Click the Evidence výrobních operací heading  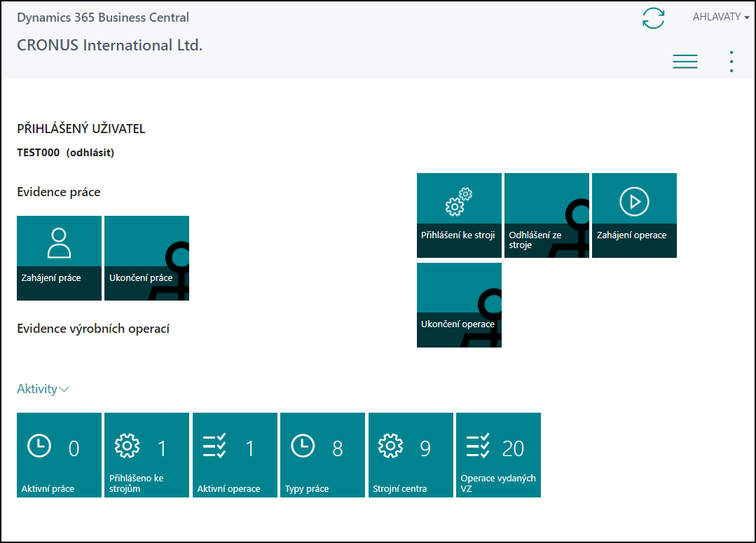coord(93,329)
